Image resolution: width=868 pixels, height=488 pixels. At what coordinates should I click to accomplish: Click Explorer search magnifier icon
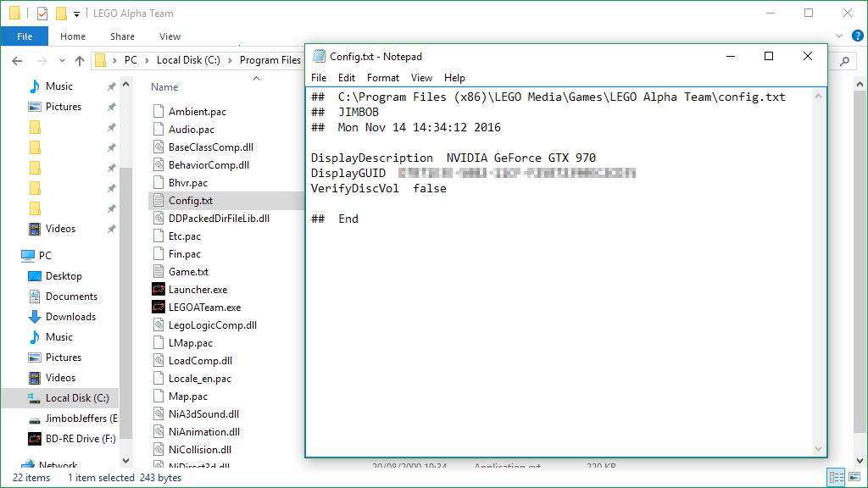pos(845,61)
